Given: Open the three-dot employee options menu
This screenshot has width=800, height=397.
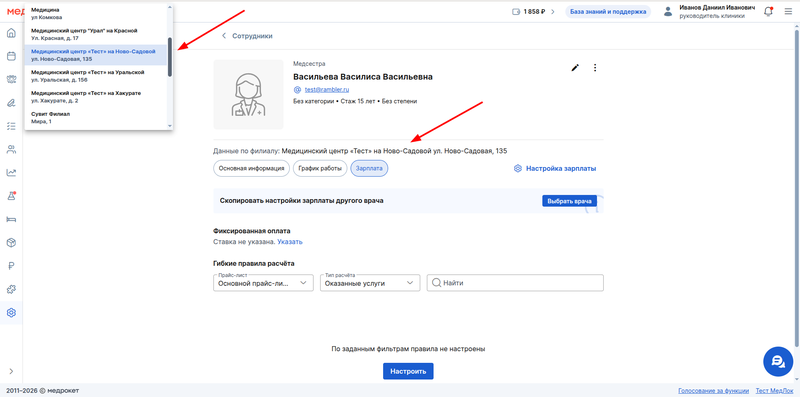Looking at the screenshot, I should click(x=595, y=67).
